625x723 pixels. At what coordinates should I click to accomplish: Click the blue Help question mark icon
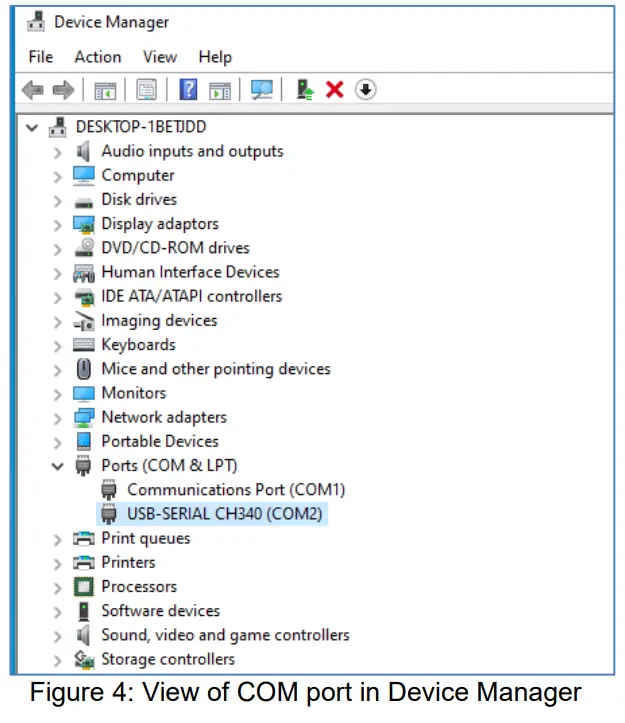[x=188, y=89]
